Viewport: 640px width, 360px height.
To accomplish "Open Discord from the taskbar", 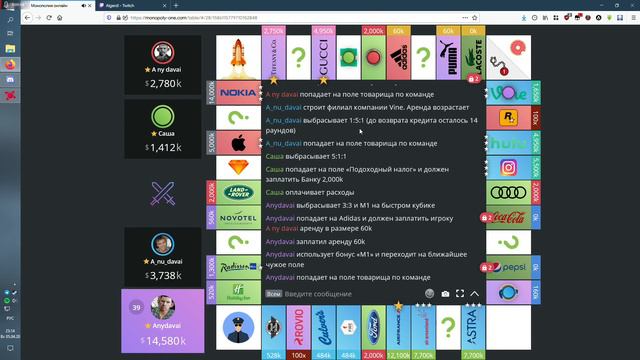I will (x=10, y=80).
